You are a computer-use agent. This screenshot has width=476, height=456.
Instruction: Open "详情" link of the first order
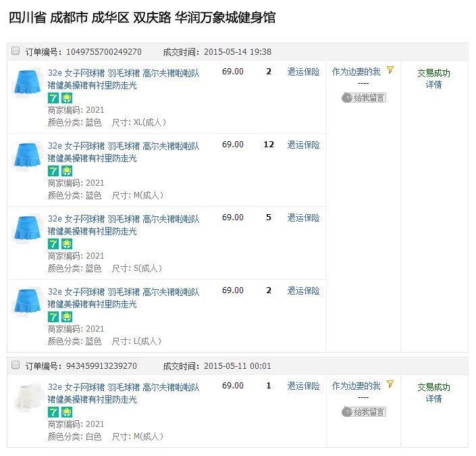point(433,84)
